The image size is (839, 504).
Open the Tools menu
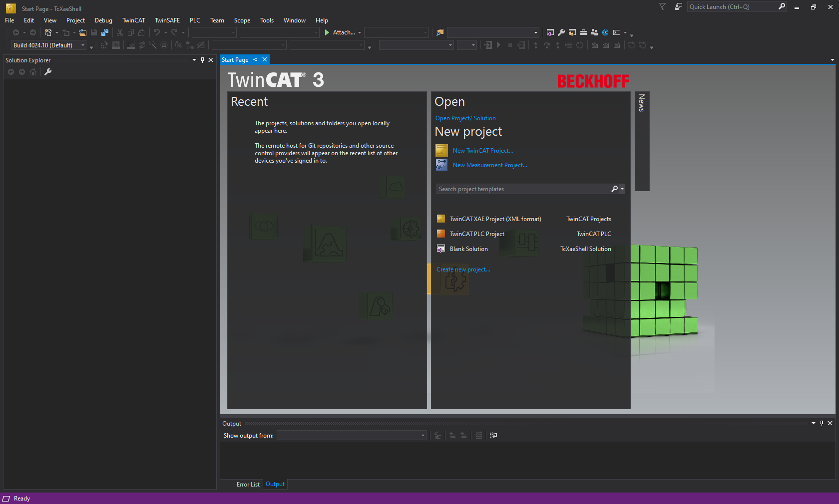point(267,20)
